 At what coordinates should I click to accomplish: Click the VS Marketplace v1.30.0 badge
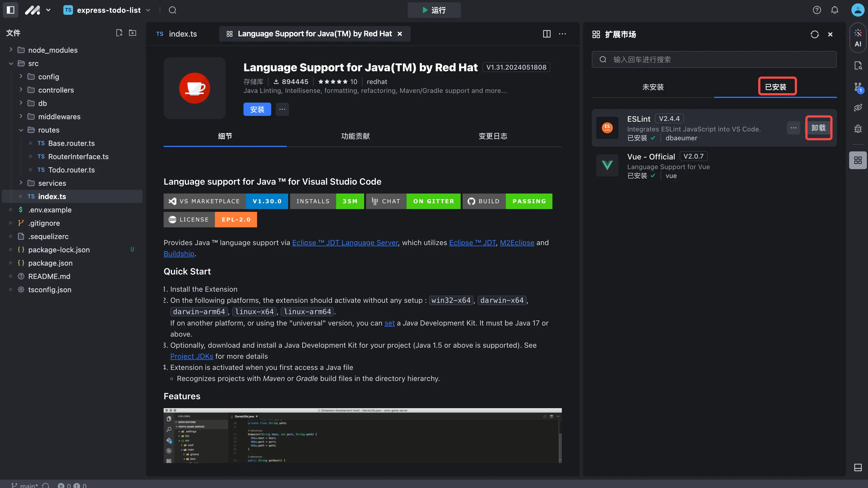(x=226, y=201)
